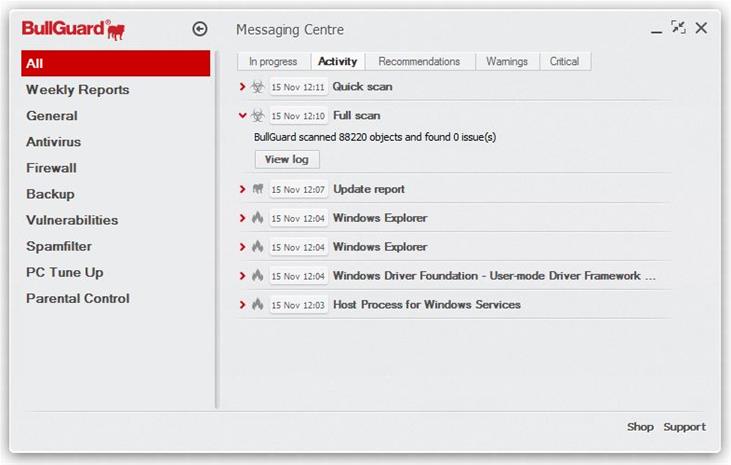The width and height of the screenshot is (731, 465).
Task: Click the resize window icon in title bar
Action: [678, 28]
